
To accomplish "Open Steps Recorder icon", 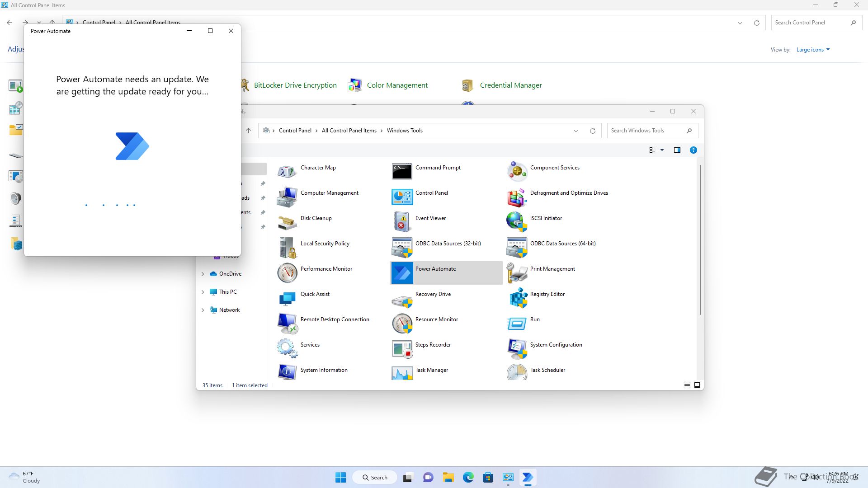I will pyautogui.click(x=402, y=349).
